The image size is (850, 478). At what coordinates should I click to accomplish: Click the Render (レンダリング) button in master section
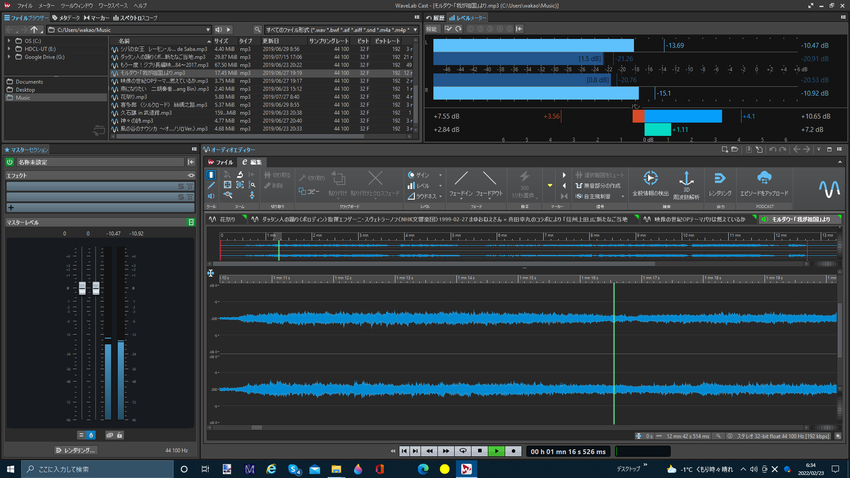point(76,450)
